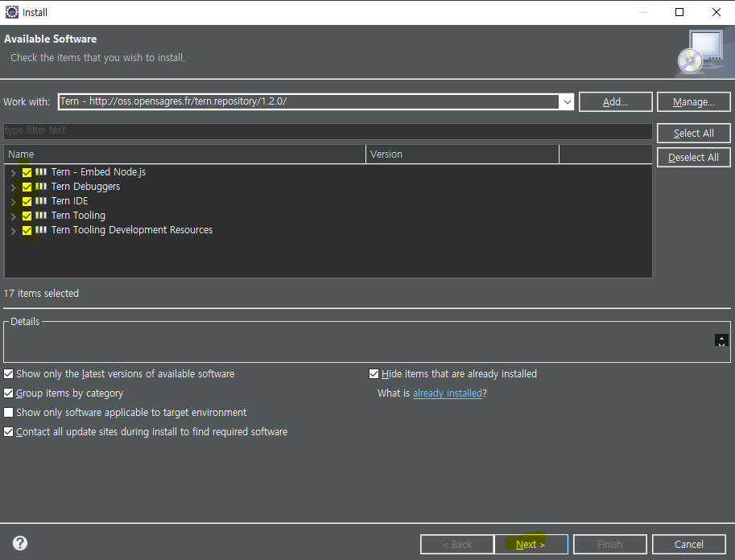Click category icon beside Tern Tooling Development Resources

[41, 230]
